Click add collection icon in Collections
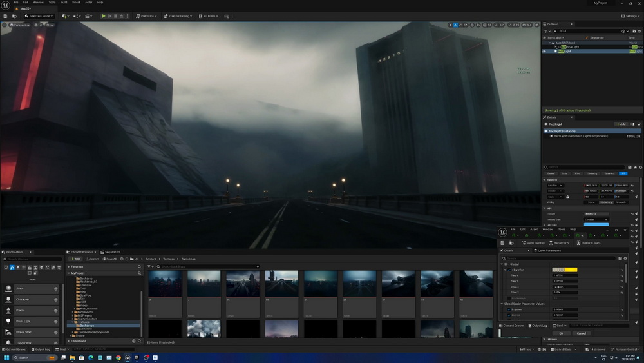Screen dimensions: 644x363 coord(133,341)
